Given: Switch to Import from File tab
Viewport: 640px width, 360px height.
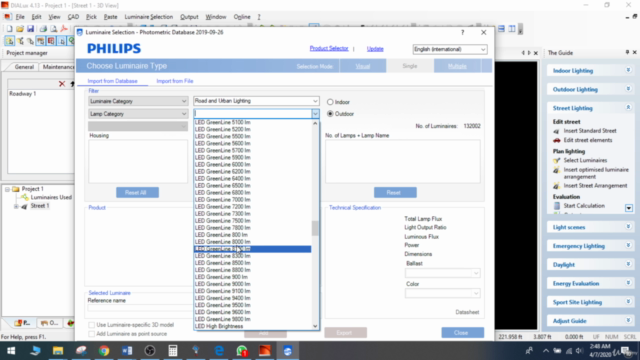Looking at the screenshot, I should (175, 81).
